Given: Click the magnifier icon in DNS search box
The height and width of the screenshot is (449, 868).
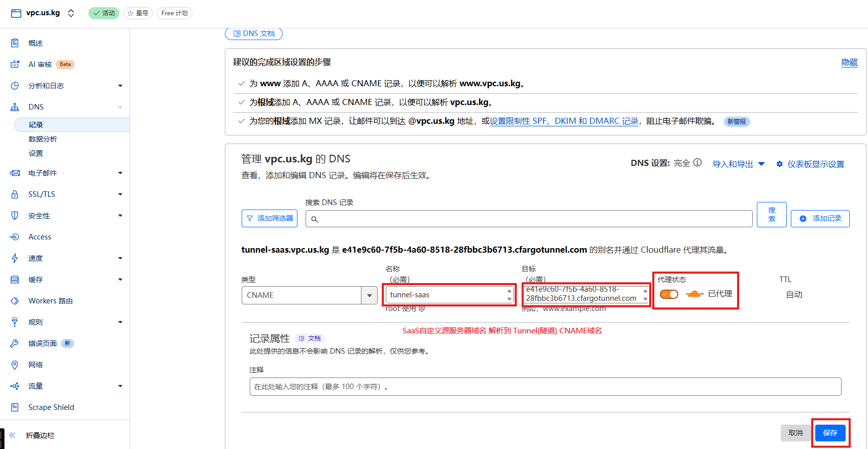Looking at the screenshot, I should pos(315,219).
